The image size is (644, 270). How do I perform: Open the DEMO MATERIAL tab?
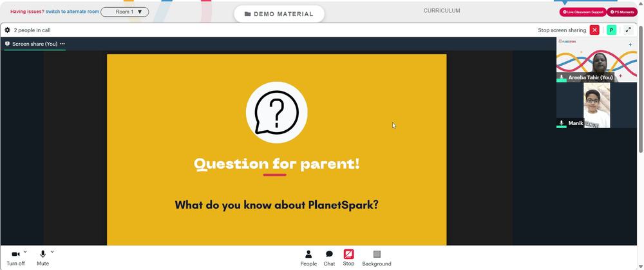pyautogui.click(x=279, y=14)
